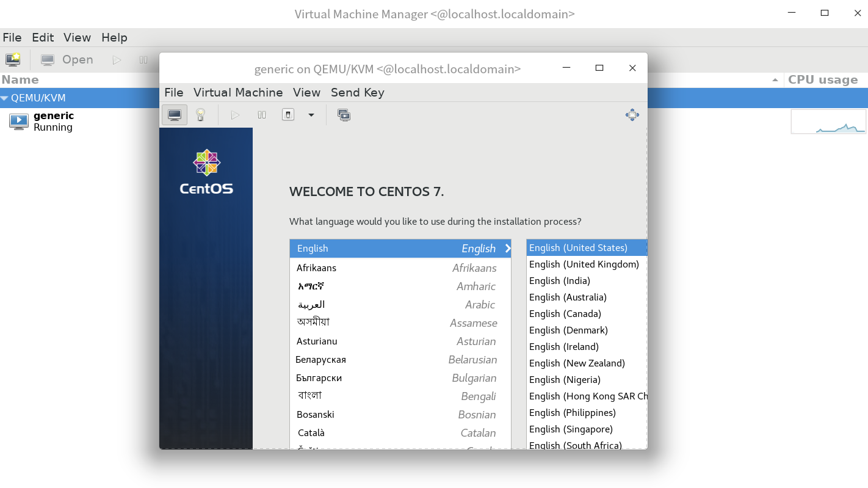Open the Help menu in Virtual Machine Manager
Screen dimensions: 868x488
(x=114, y=37)
